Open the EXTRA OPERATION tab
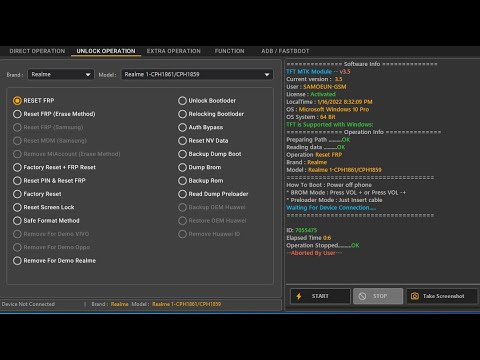 (x=174, y=51)
